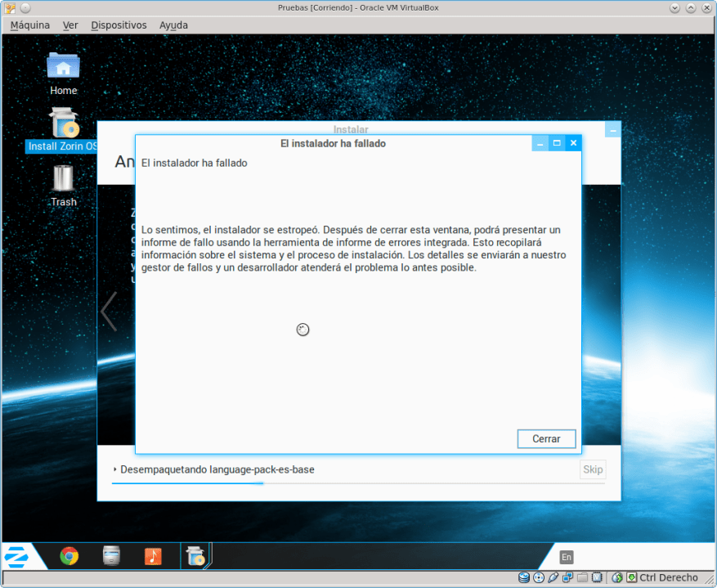
Task: Open the Ver menu
Action: (70, 25)
